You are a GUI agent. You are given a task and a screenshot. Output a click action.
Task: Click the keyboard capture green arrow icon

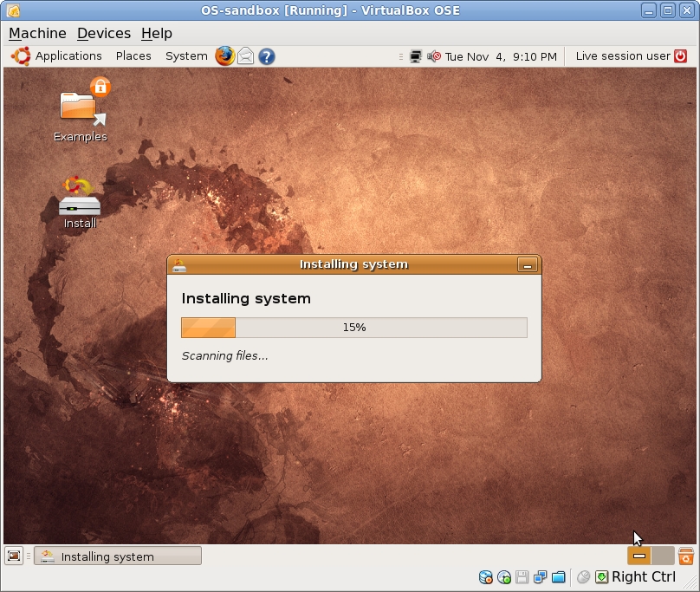[x=601, y=577]
